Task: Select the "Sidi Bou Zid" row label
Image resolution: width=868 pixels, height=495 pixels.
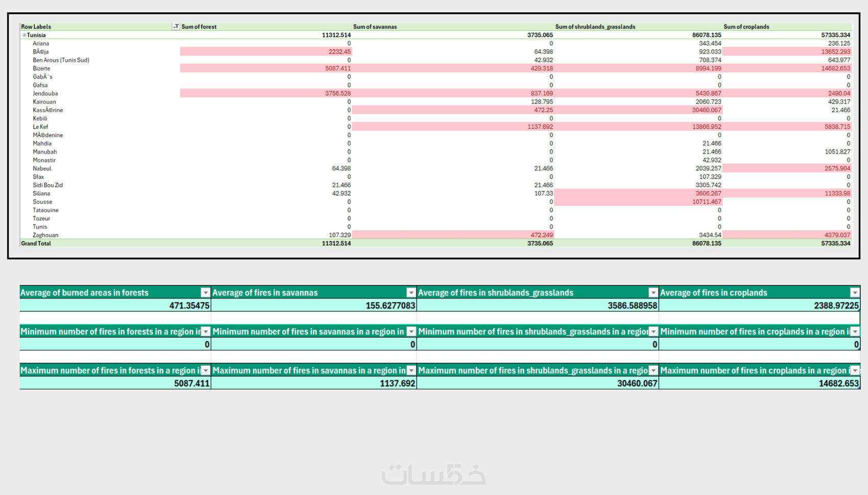Action: click(x=48, y=185)
